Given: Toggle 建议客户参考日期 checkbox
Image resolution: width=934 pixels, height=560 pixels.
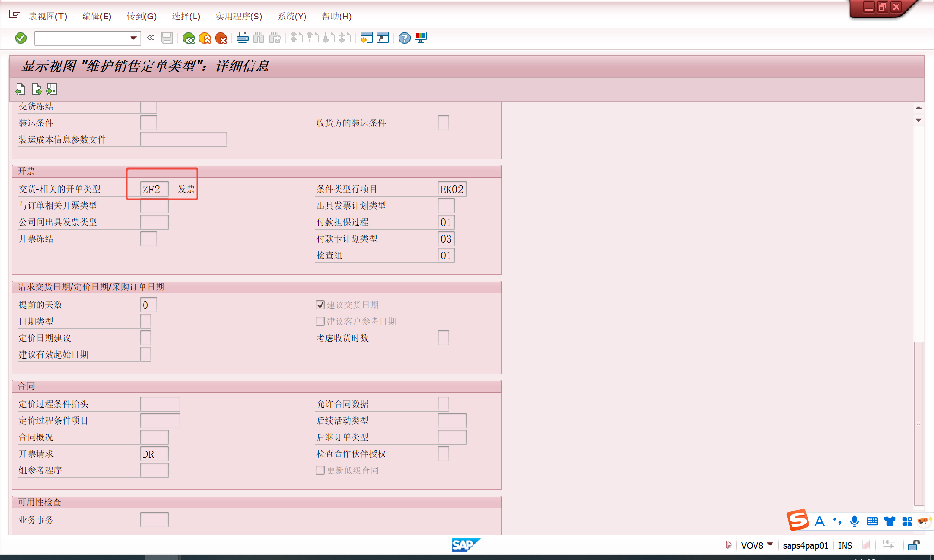Looking at the screenshot, I should pyautogui.click(x=320, y=322).
